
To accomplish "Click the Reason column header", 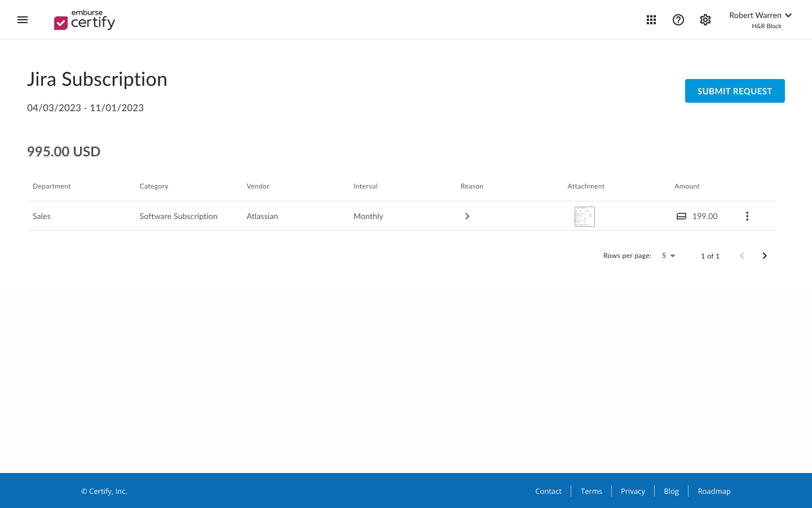I will tap(472, 186).
